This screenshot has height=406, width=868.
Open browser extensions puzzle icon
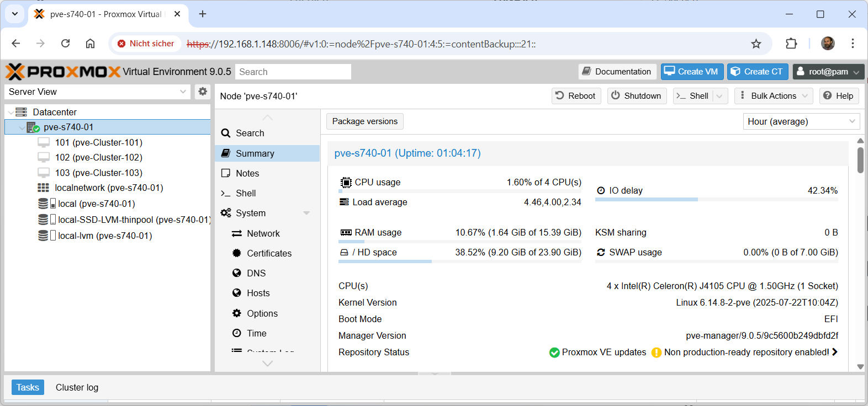pyautogui.click(x=791, y=44)
